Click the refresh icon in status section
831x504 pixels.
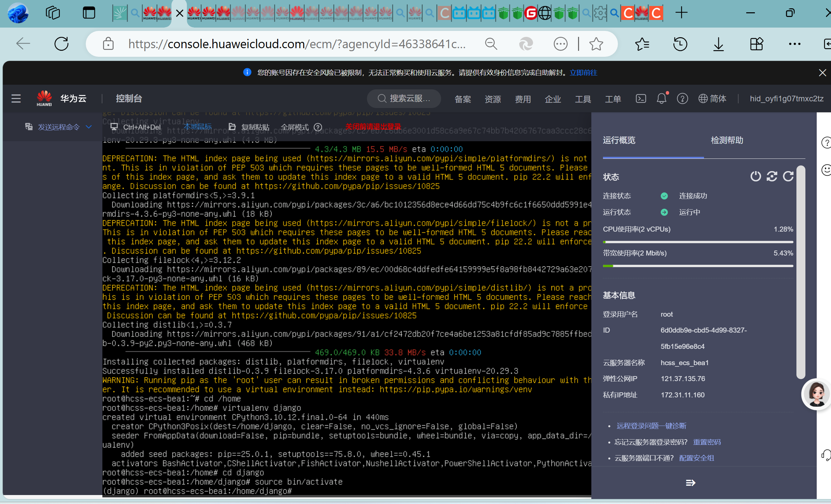[x=788, y=176]
